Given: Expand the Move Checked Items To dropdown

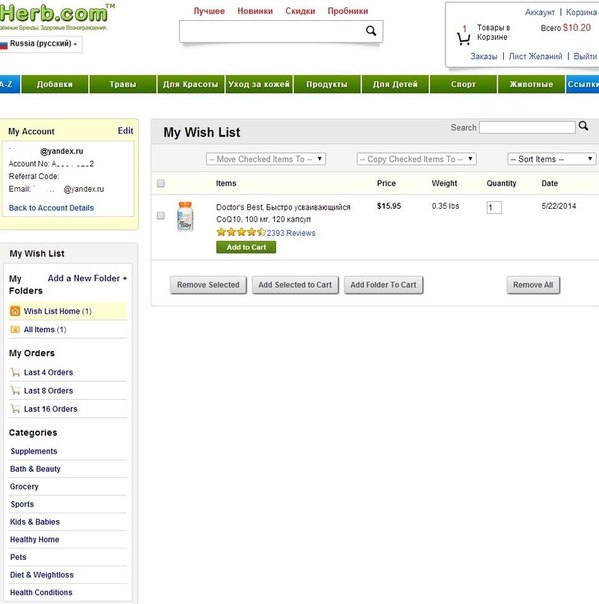Looking at the screenshot, I should pyautogui.click(x=266, y=159).
